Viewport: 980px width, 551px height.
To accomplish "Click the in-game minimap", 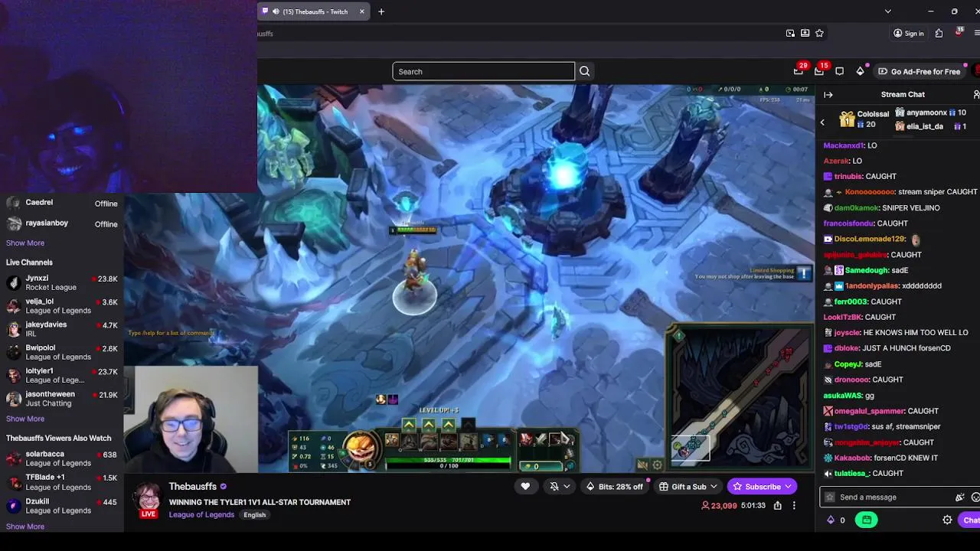I will click(x=740, y=396).
